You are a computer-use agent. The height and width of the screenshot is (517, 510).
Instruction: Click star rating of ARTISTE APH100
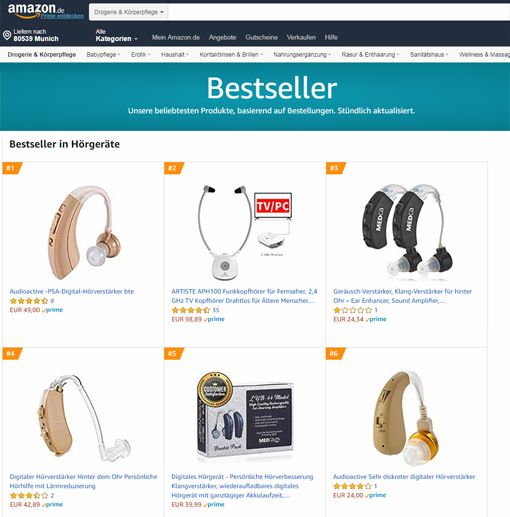[x=190, y=310]
